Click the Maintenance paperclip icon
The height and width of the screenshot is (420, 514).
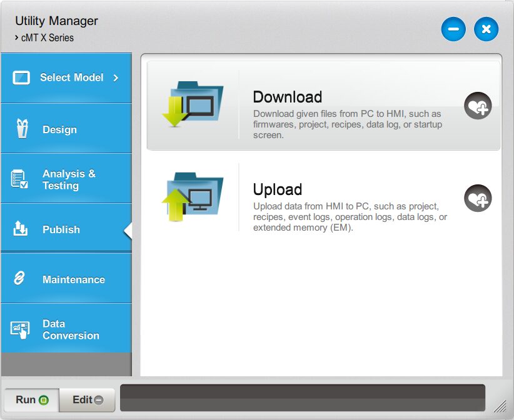(19, 278)
